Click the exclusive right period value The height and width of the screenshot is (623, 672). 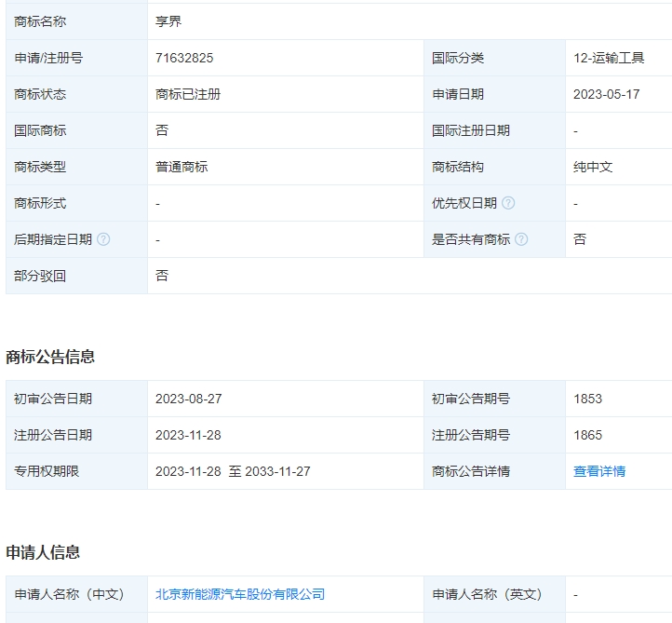233,471
